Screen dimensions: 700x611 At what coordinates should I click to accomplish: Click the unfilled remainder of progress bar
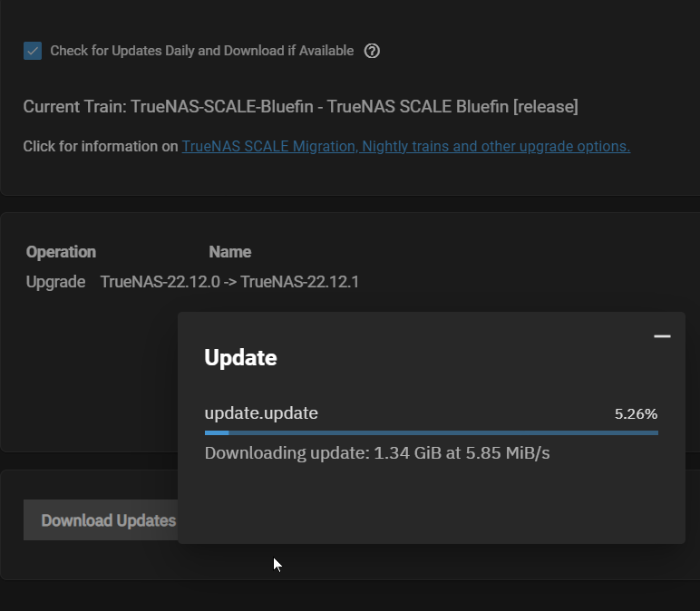(x=443, y=433)
